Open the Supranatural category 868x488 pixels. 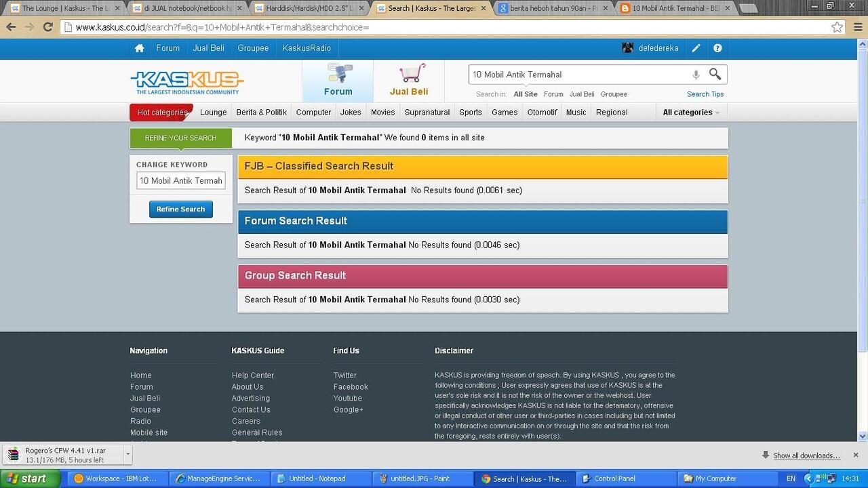(x=427, y=113)
